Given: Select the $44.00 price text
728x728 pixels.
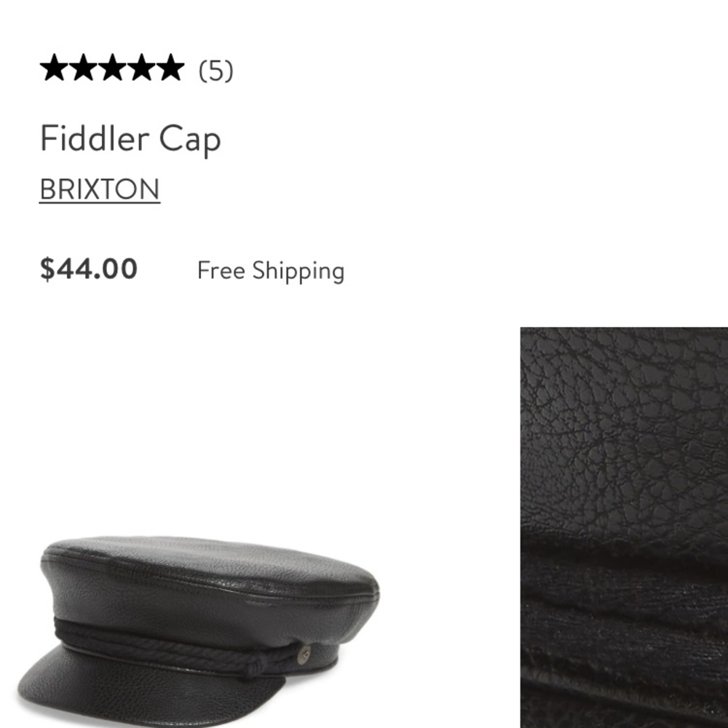Looking at the screenshot, I should [x=88, y=269].
